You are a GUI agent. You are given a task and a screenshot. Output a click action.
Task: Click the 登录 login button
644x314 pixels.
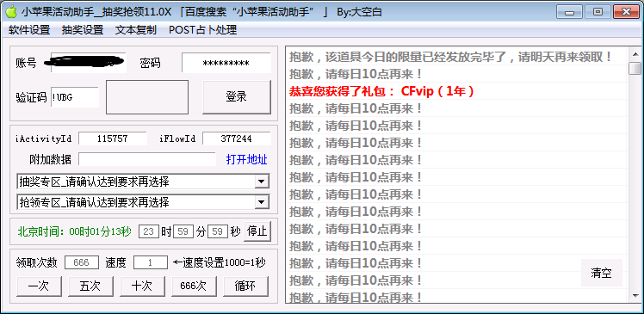(x=237, y=97)
